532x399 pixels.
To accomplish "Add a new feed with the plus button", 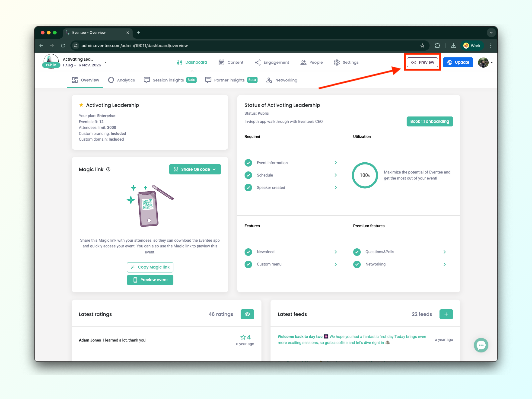I will tap(446, 314).
